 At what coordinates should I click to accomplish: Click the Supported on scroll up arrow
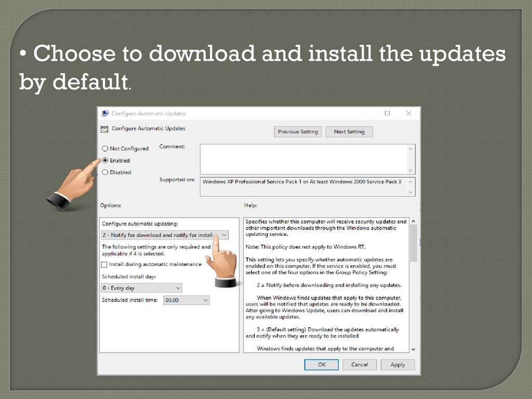(x=410, y=182)
